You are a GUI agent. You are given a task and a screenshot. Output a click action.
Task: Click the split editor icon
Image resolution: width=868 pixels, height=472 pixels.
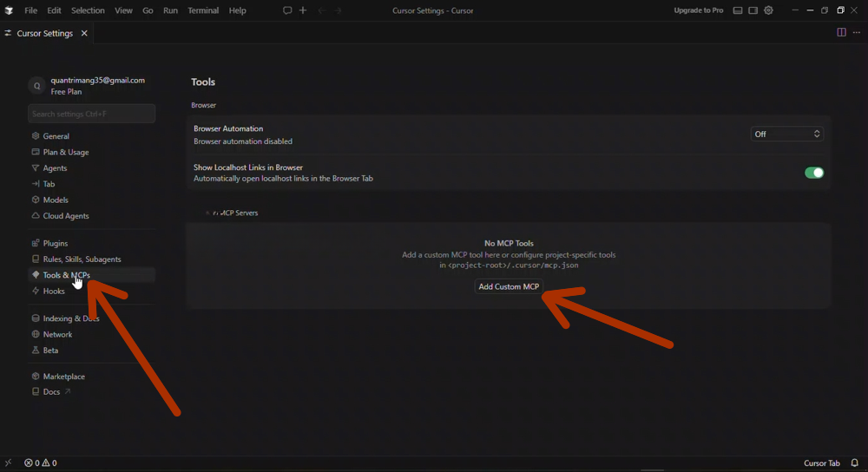tap(841, 33)
